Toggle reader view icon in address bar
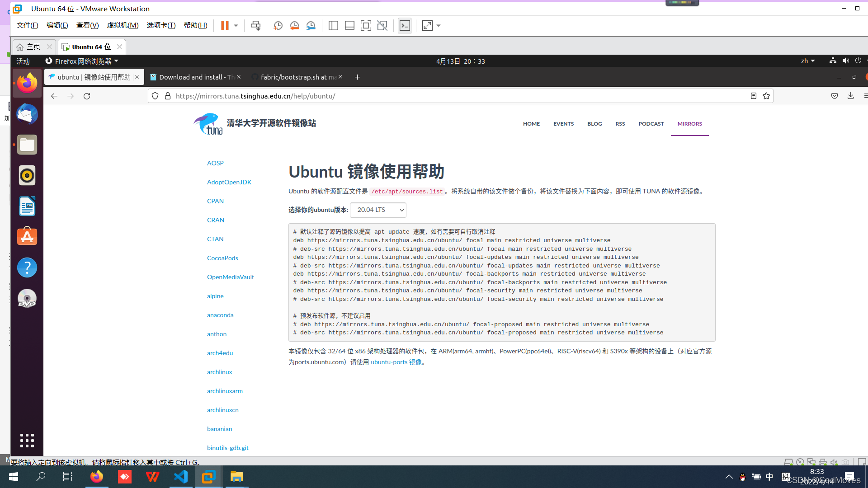Screen dimensions: 868x488 (x=753, y=96)
